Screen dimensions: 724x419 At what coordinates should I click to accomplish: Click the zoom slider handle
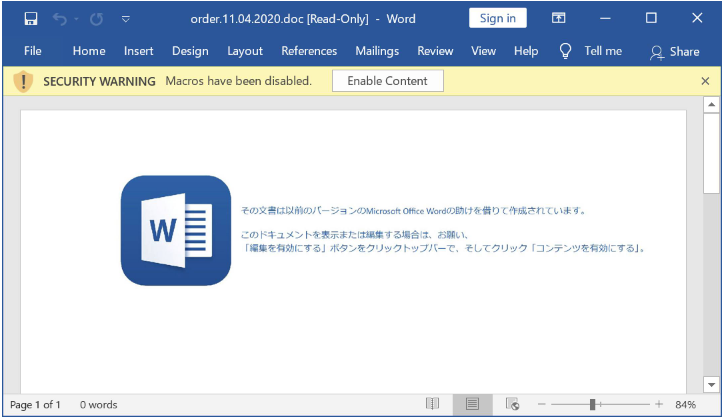pos(593,405)
